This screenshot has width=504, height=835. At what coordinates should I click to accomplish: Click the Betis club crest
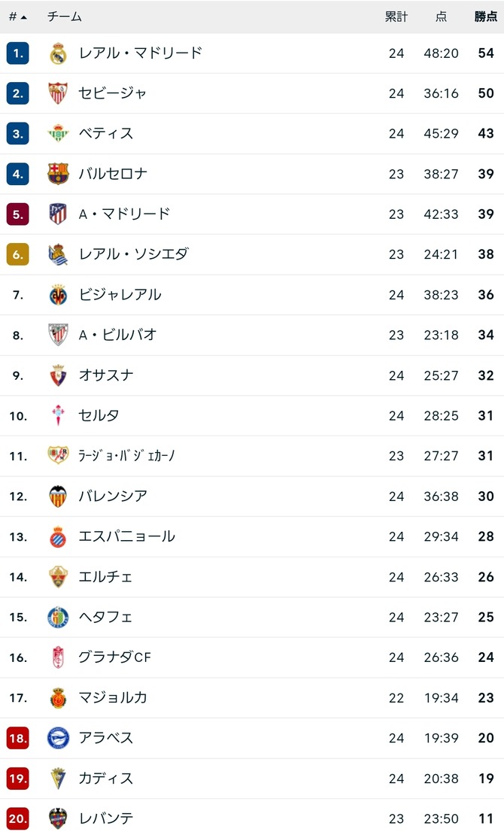(58, 133)
